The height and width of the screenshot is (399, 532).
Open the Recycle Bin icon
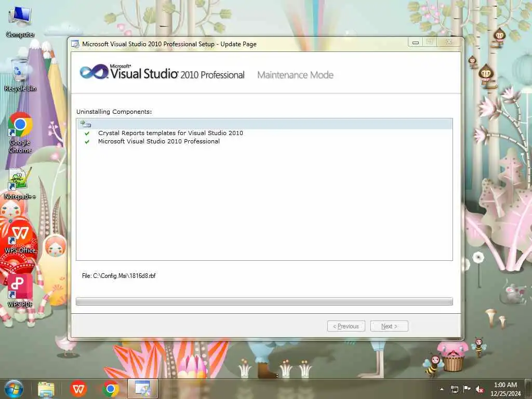(20, 75)
